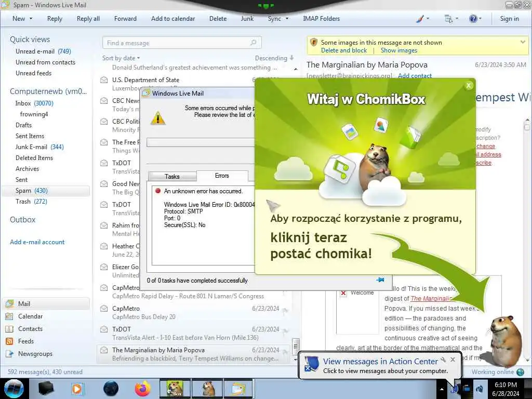Click the message list scrollbar grip

[x=296, y=346]
